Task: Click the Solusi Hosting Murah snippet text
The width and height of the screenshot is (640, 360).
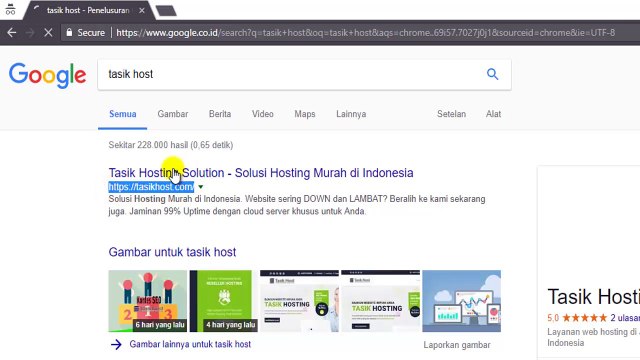Action: point(297,205)
